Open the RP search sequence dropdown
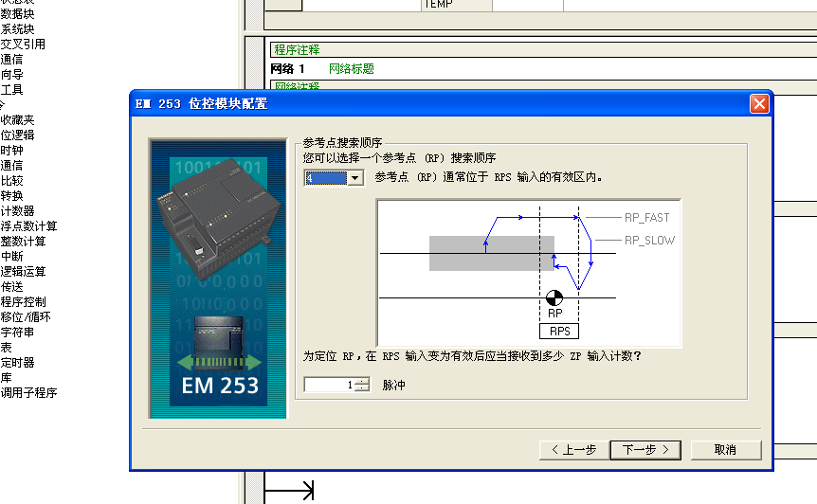This screenshot has height=504, width=817. tap(354, 178)
